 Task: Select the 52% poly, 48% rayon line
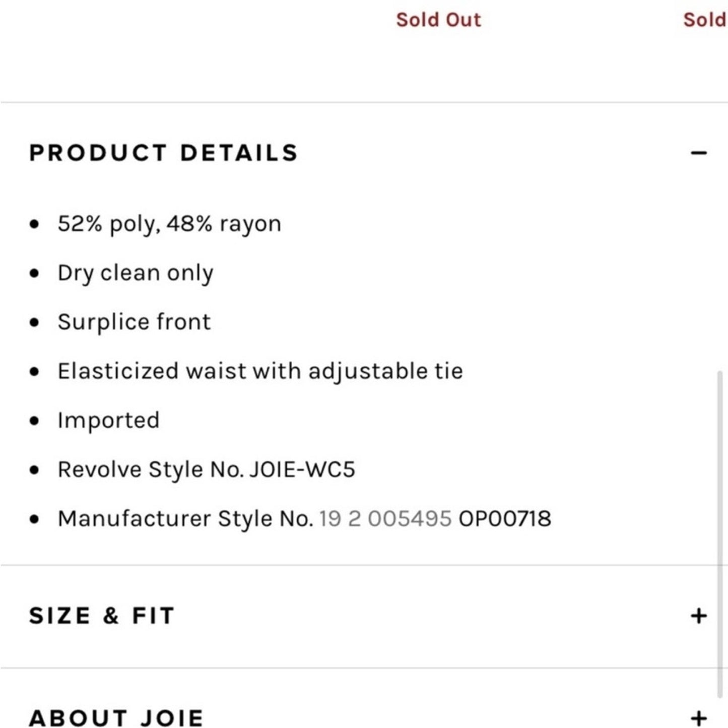coord(169,224)
